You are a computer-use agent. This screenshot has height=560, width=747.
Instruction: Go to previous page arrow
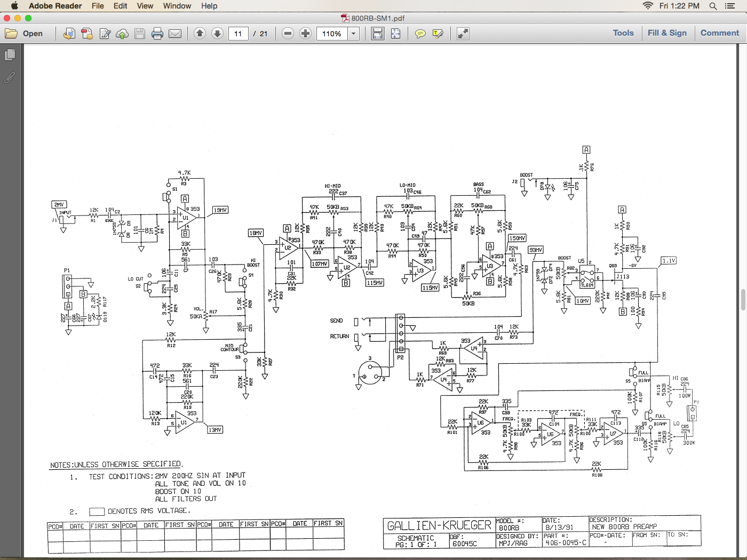pos(200,34)
